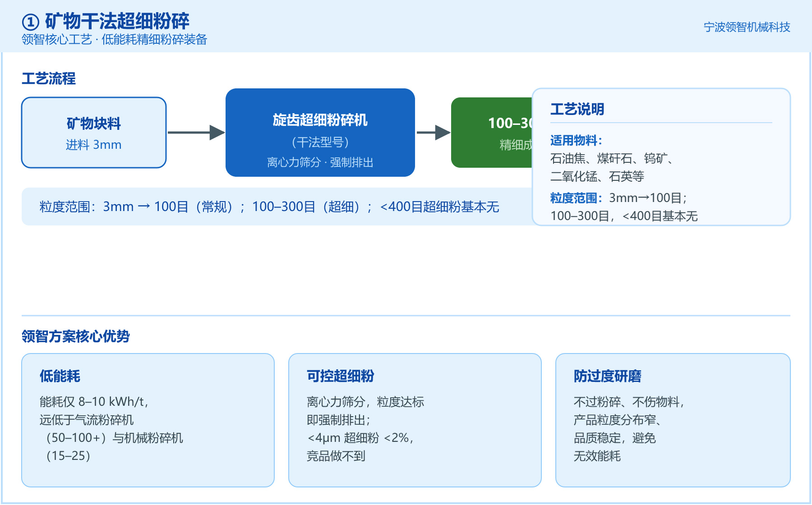Click the 旋齿超细粉碎机 process box
The image size is (812, 505).
(x=320, y=133)
